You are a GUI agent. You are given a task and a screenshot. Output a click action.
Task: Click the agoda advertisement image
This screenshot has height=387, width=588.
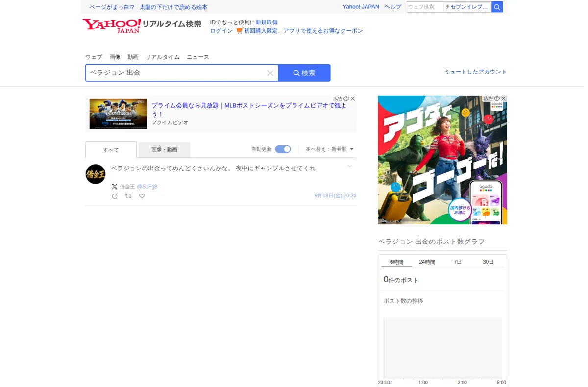click(x=442, y=160)
